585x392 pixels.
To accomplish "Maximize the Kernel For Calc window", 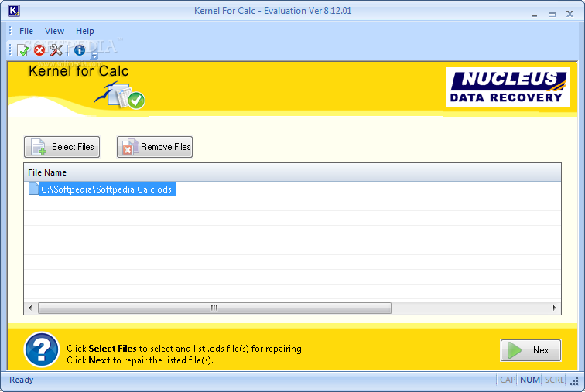I will (552, 14).
